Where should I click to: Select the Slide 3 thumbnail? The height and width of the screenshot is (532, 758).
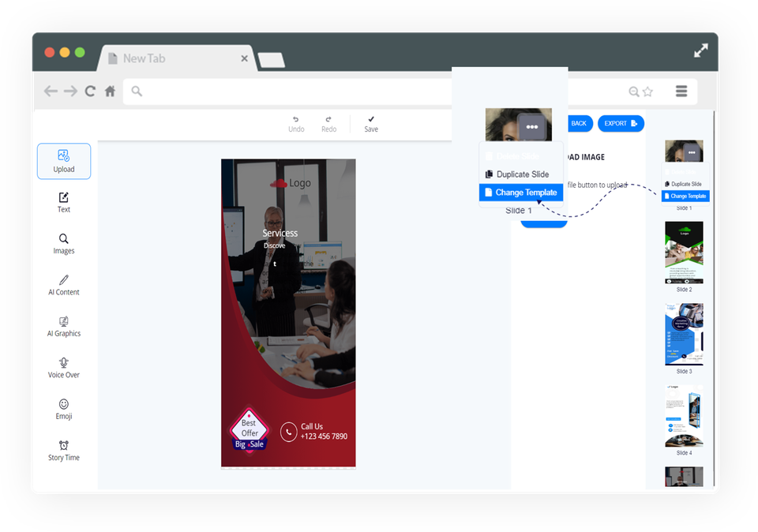click(x=684, y=335)
